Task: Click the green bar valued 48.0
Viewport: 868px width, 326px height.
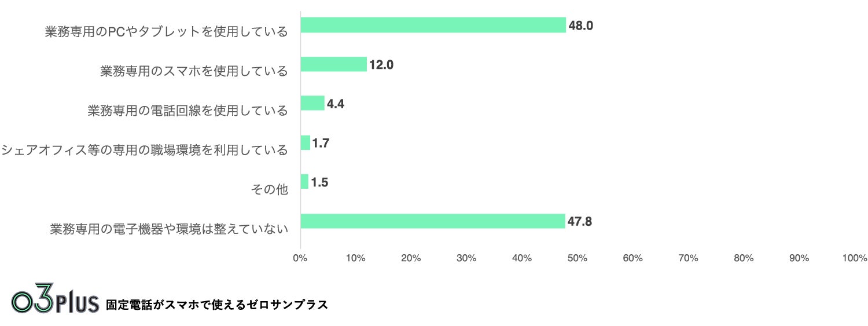Action: (433, 25)
